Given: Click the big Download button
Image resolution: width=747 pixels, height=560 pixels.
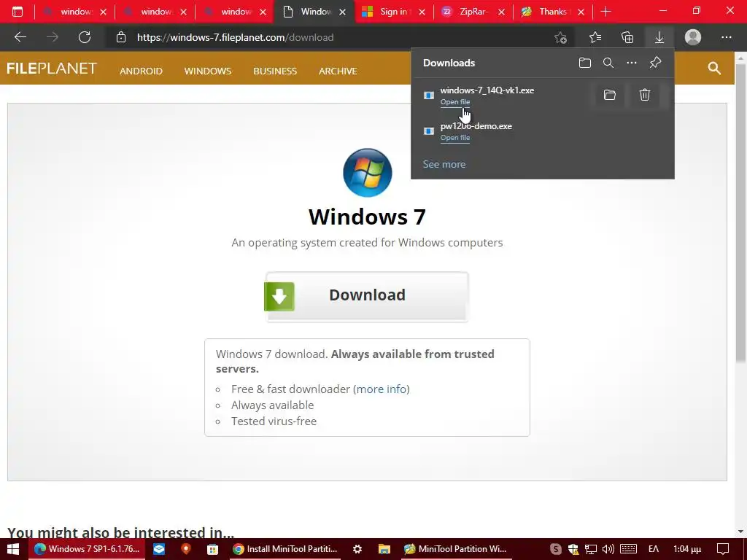Looking at the screenshot, I should (x=367, y=296).
